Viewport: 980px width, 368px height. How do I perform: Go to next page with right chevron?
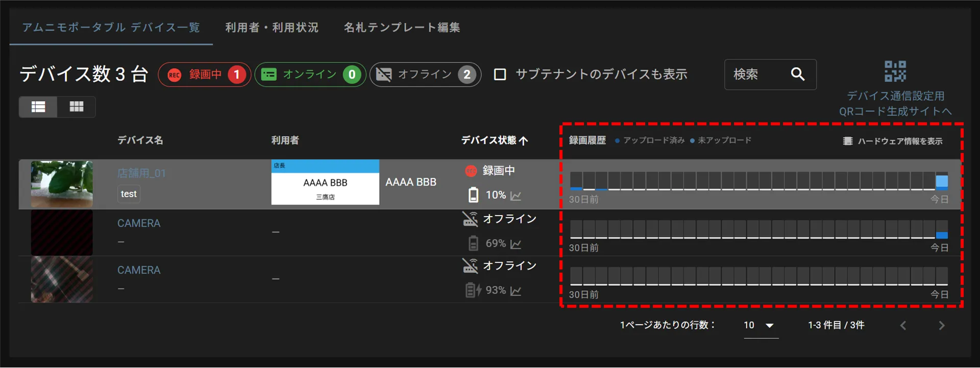pos(942,326)
